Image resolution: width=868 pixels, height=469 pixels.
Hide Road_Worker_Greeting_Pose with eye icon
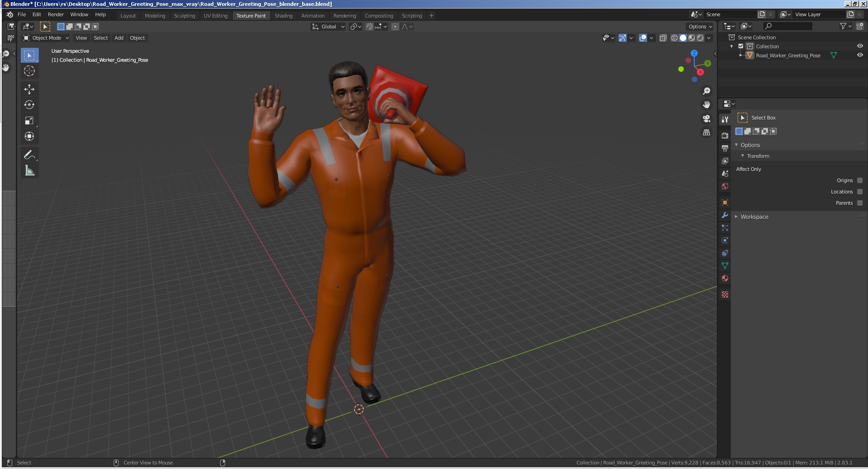tap(860, 55)
